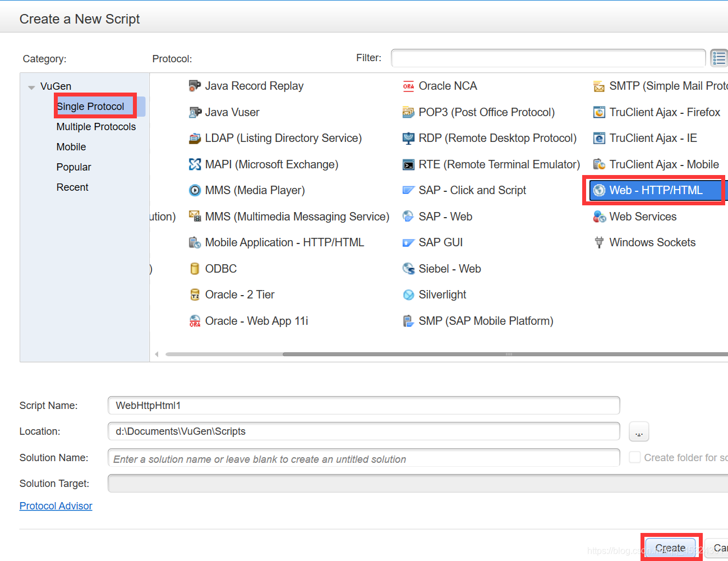This screenshot has width=728, height=561.
Task: Select the Windows Sockets protocol label
Action: [x=652, y=242]
